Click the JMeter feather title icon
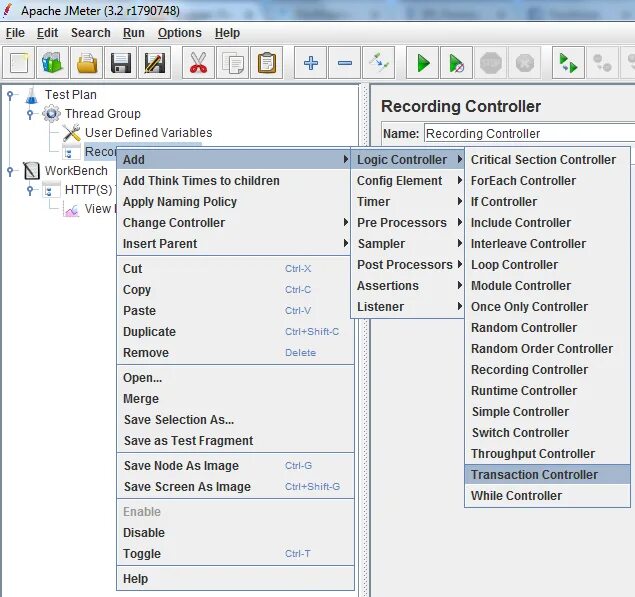This screenshot has width=635, height=597. pos(7,11)
